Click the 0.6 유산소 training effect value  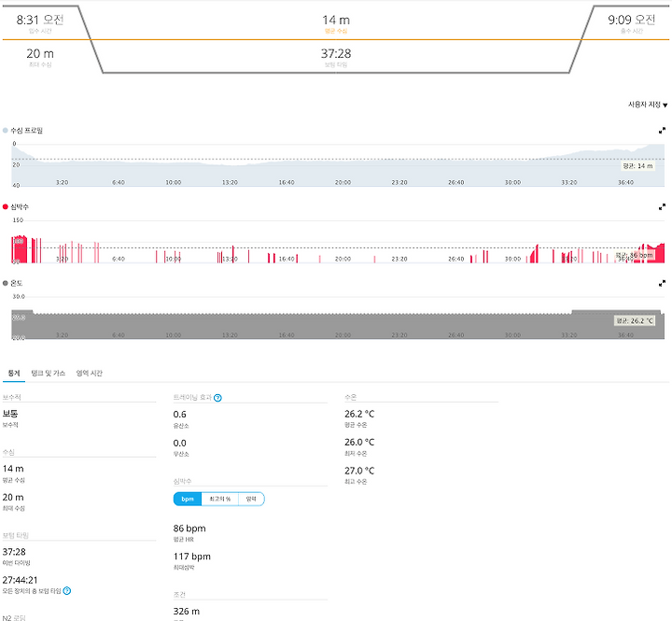pyautogui.click(x=179, y=415)
